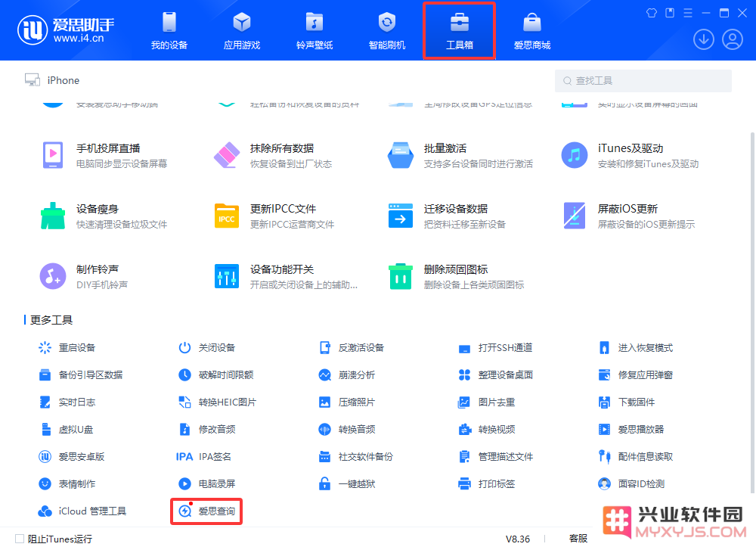Open 破解时间限额 tool

click(x=216, y=375)
